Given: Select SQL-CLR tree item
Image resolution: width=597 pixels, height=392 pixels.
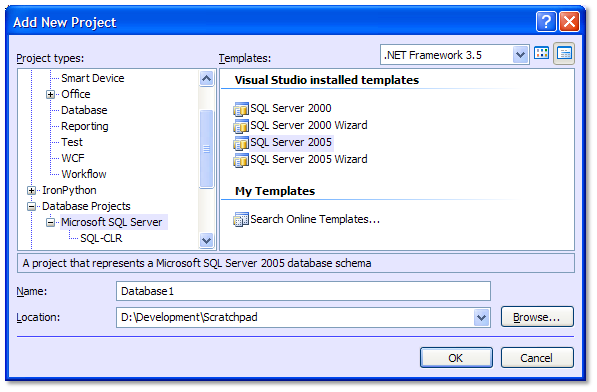Looking at the screenshot, I should (101, 238).
